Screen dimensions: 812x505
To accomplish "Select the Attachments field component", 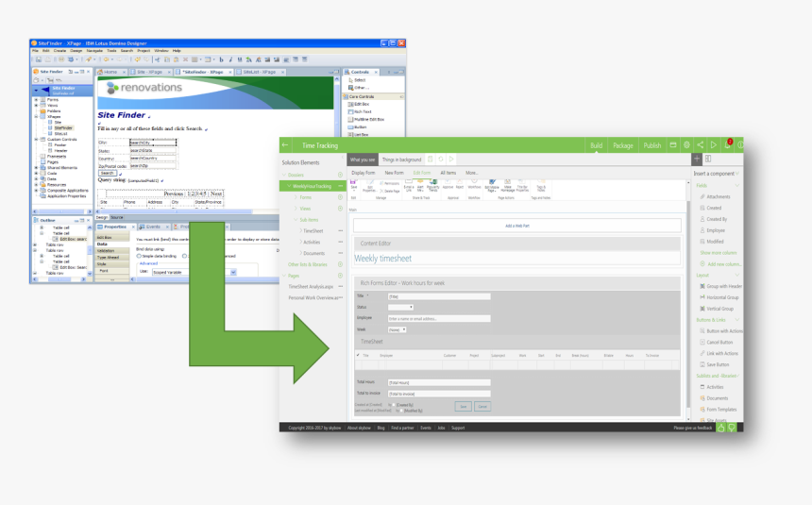I will point(717,196).
